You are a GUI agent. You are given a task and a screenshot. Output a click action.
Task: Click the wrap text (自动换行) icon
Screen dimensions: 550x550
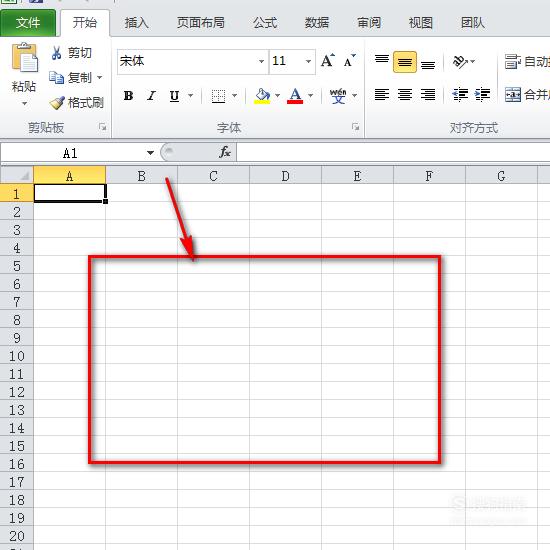(x=513, y=61)
